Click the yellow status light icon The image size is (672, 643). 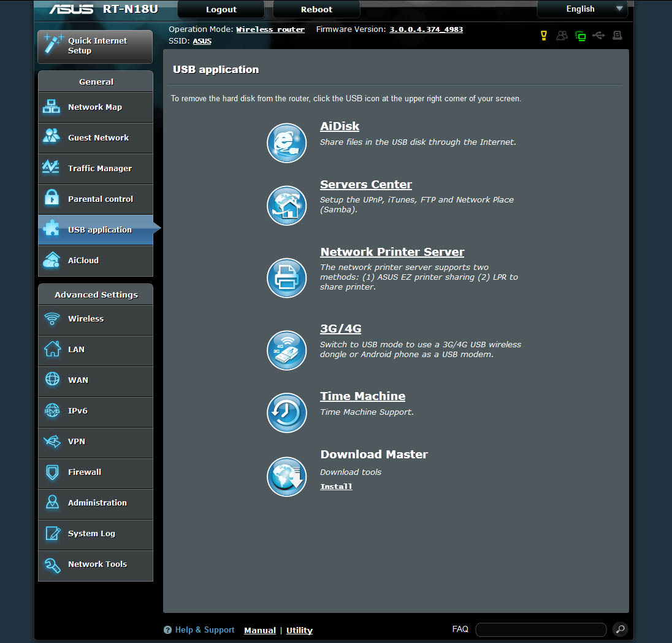click(x=543, y=36)
